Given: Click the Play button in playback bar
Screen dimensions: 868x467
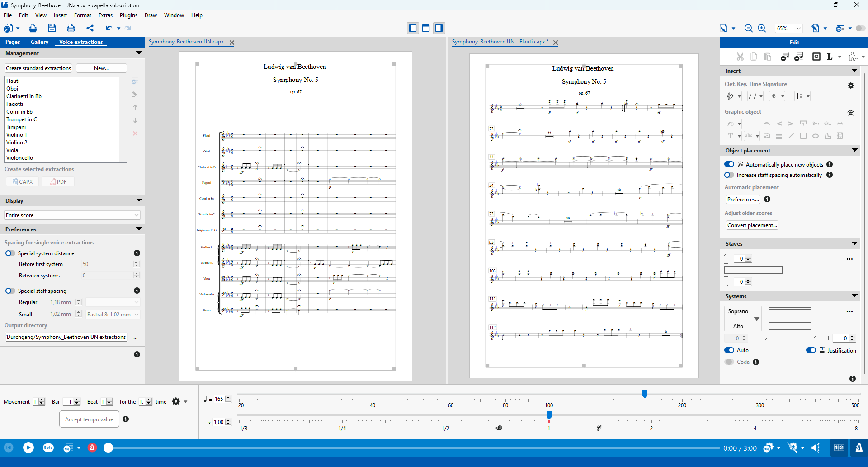Looking at the screenshot, I should pyautogui.click(x=28, y=448).
